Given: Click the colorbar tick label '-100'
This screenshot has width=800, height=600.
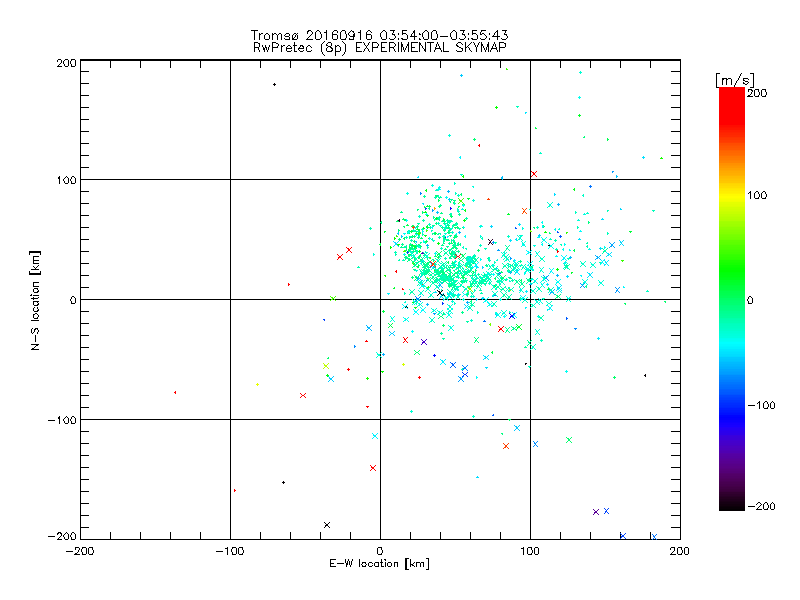Looking at the screenshot, I should coord(761,406).
